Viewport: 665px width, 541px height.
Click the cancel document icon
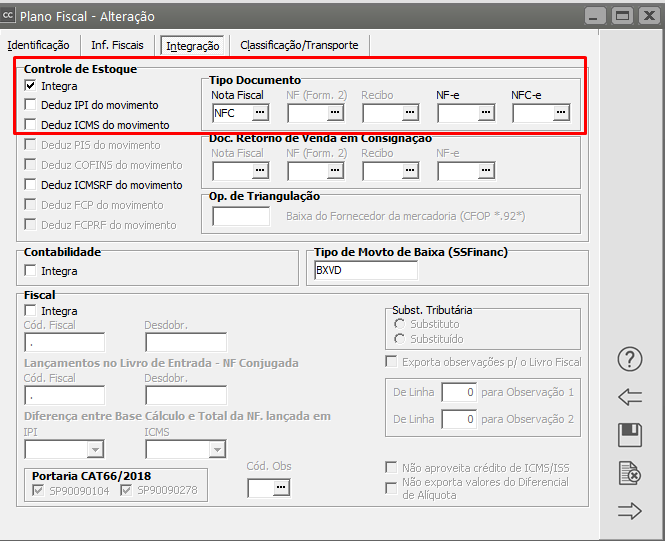(x=629, y=473)
